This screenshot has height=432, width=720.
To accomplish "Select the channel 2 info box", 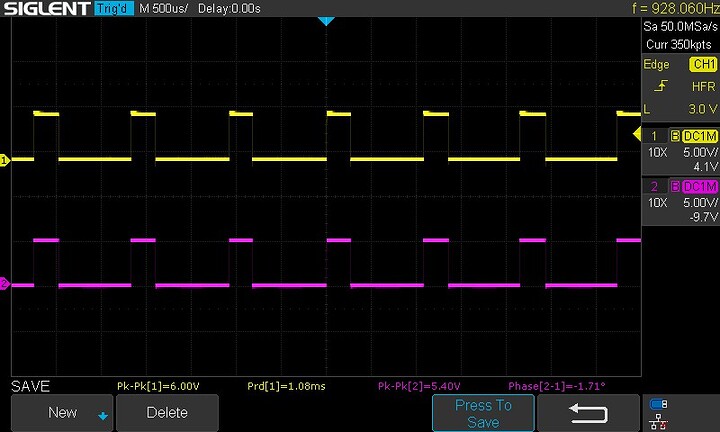I will (x=681, y=201).
